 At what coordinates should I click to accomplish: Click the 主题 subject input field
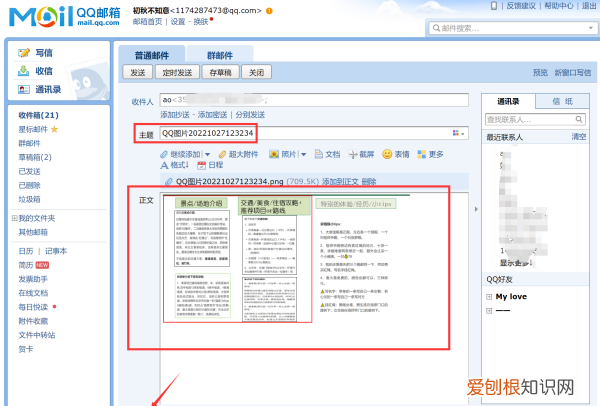coord(314,133)
